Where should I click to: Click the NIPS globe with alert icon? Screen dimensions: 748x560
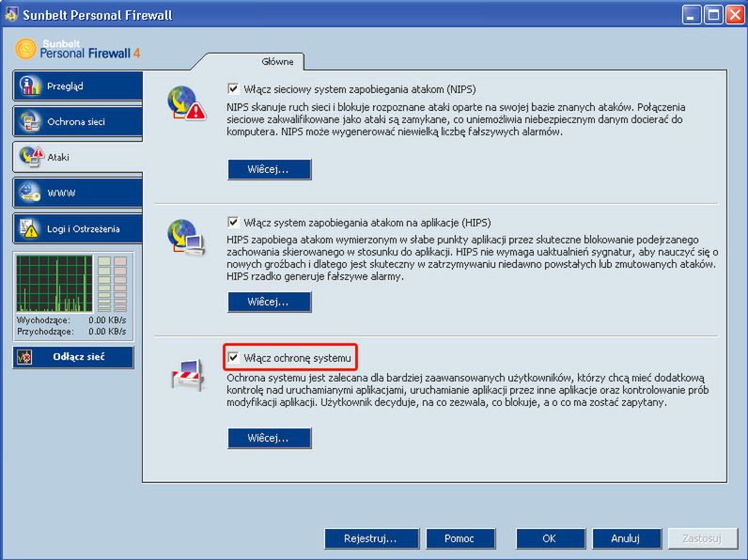click(186, 103)
